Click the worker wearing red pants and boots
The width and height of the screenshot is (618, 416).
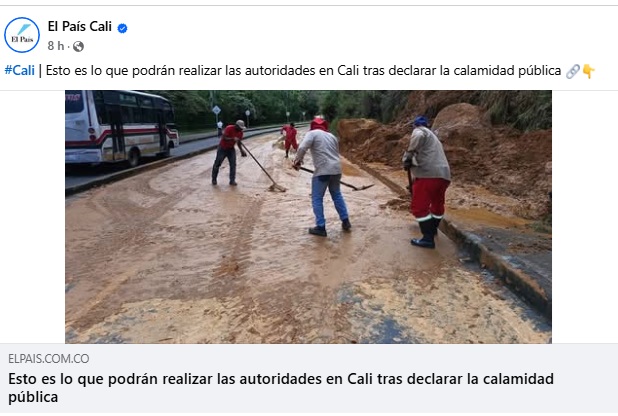click(x=427, y=181)
